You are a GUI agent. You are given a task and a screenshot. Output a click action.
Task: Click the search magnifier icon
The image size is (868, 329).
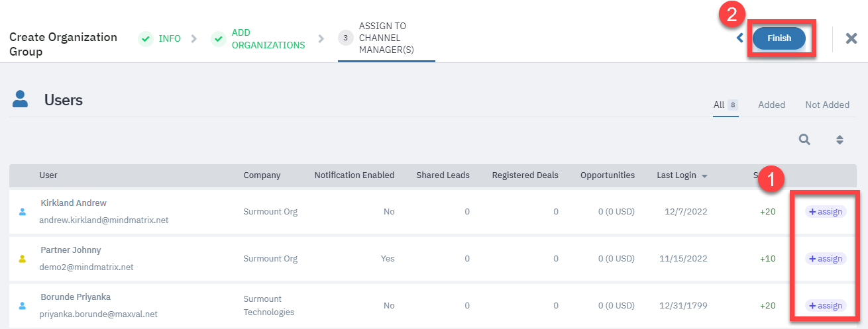[804, 139]
